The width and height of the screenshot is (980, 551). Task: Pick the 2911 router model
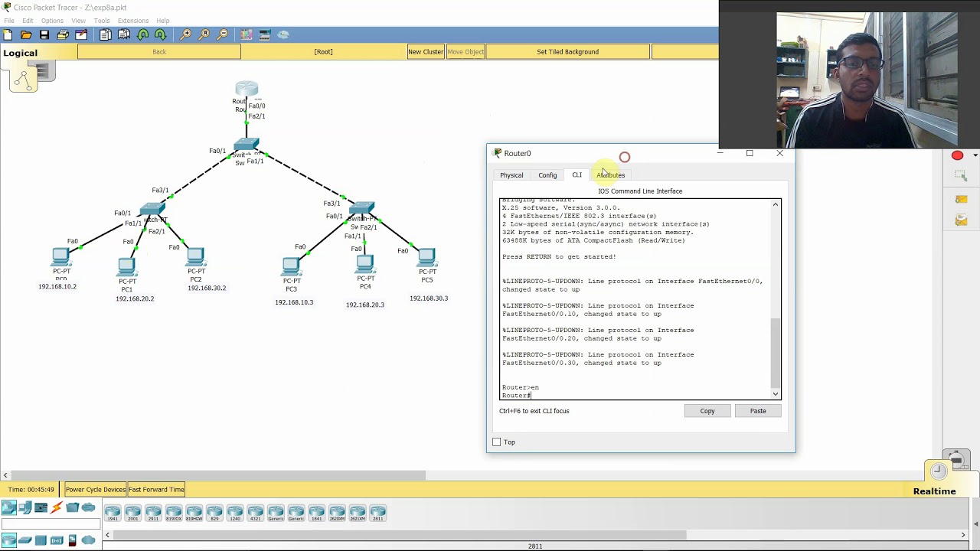pyautogui.click(x=153, y=514)
